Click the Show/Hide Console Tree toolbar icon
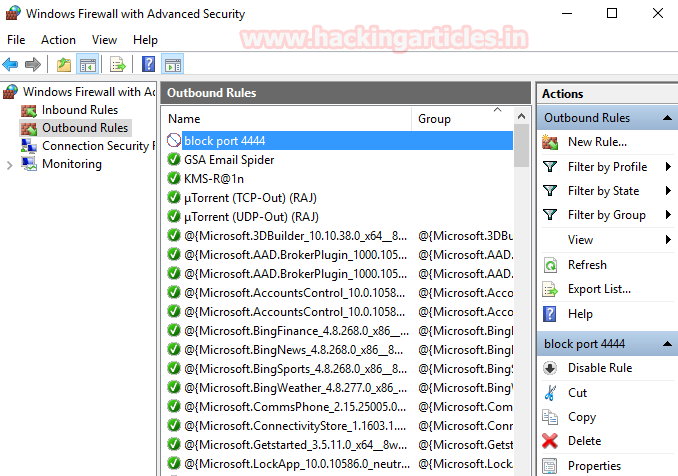 click(x=87, y=65)
